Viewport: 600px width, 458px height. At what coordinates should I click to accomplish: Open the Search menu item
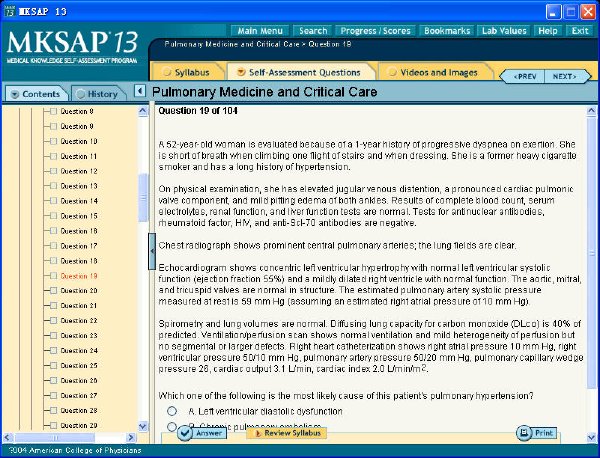coord(313,31)
